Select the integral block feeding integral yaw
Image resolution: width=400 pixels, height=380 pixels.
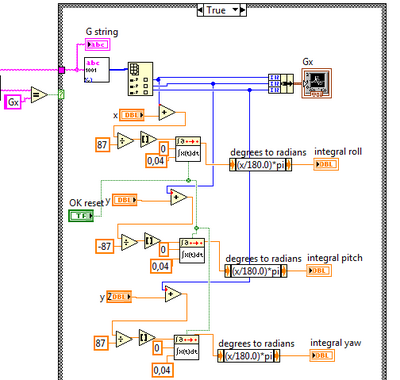[186, 347]
